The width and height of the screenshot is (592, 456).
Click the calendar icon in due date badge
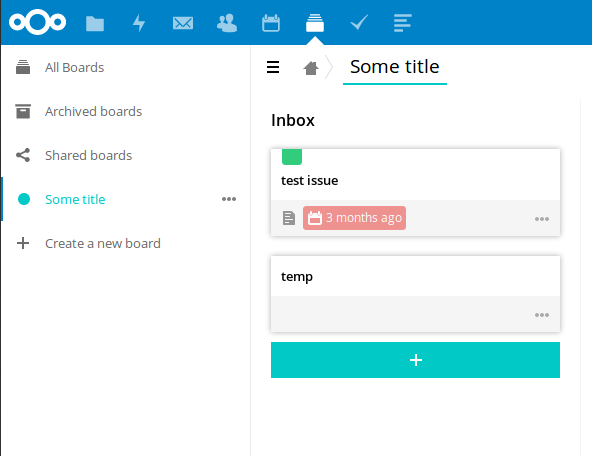click(314, 218)
